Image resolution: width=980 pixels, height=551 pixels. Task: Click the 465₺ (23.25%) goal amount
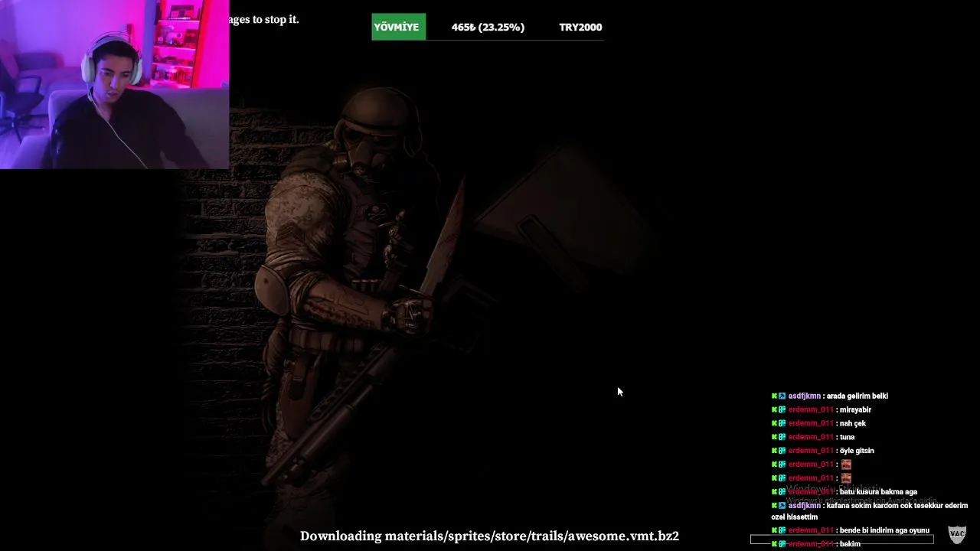tap(488, 27)
